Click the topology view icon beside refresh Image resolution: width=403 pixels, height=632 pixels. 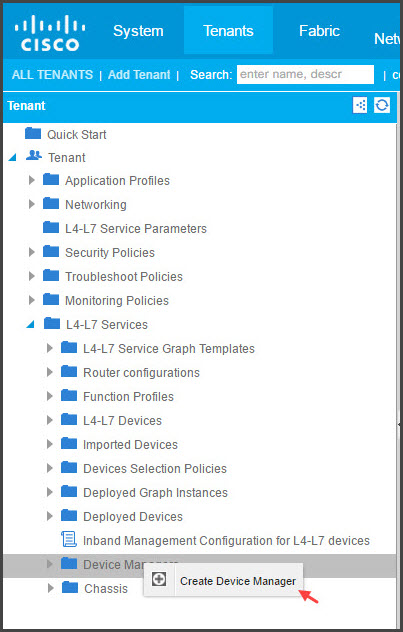(x=360, y=106)
